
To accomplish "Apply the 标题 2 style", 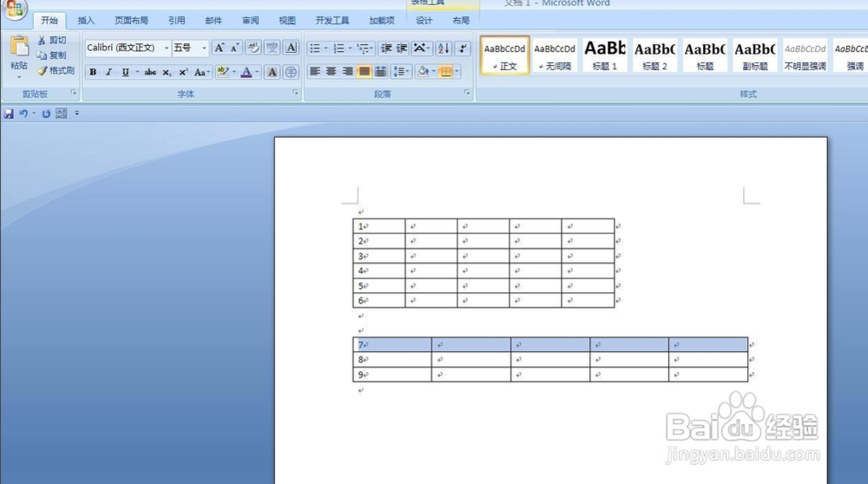I will pyautogui.click(x=654, y=56).
